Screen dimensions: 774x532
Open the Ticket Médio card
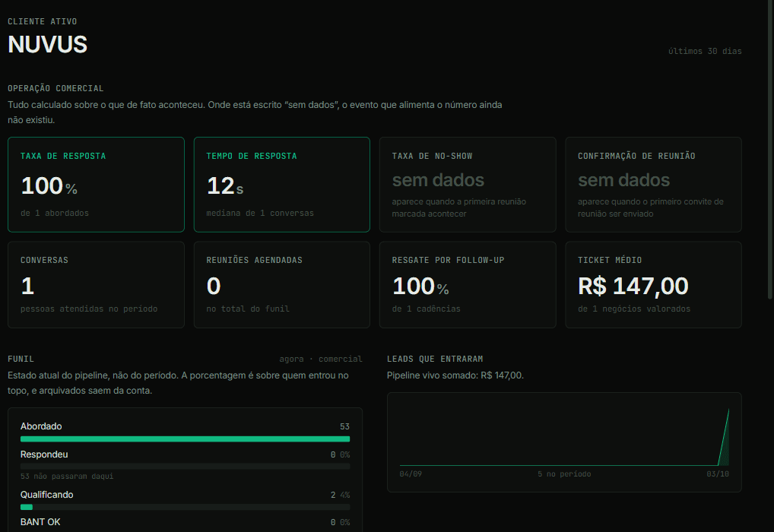(x=653, y=285)
